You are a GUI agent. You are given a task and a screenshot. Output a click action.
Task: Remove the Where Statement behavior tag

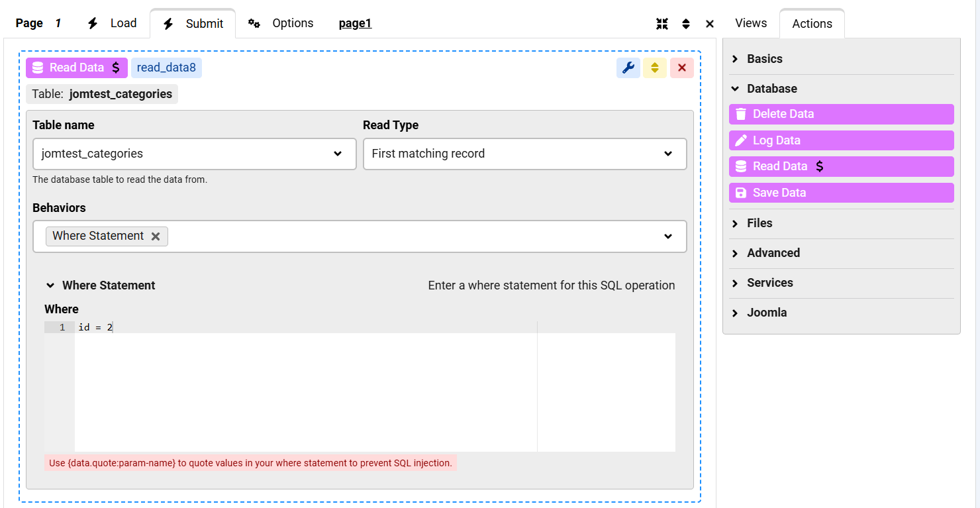click(156, 236)
